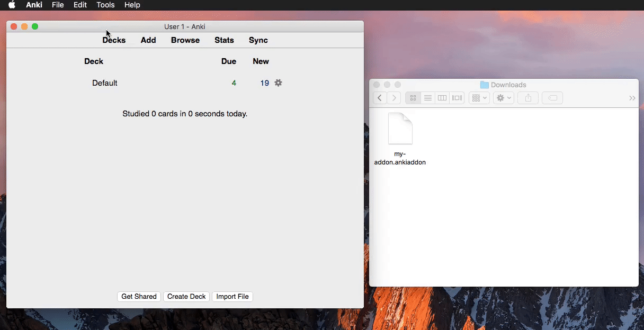Click Finder Edit Tags button
The image size is (644, 330).
(x=552, y=98)
